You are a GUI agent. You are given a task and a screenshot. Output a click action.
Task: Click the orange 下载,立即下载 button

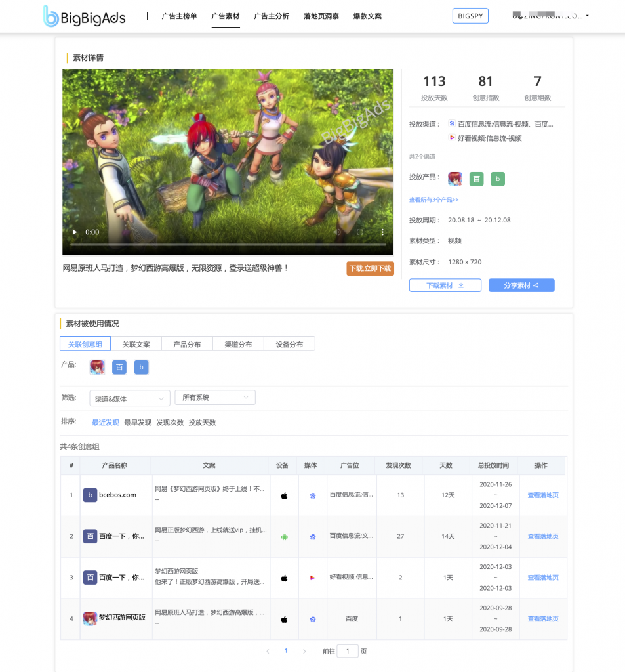tap(370, 268)
